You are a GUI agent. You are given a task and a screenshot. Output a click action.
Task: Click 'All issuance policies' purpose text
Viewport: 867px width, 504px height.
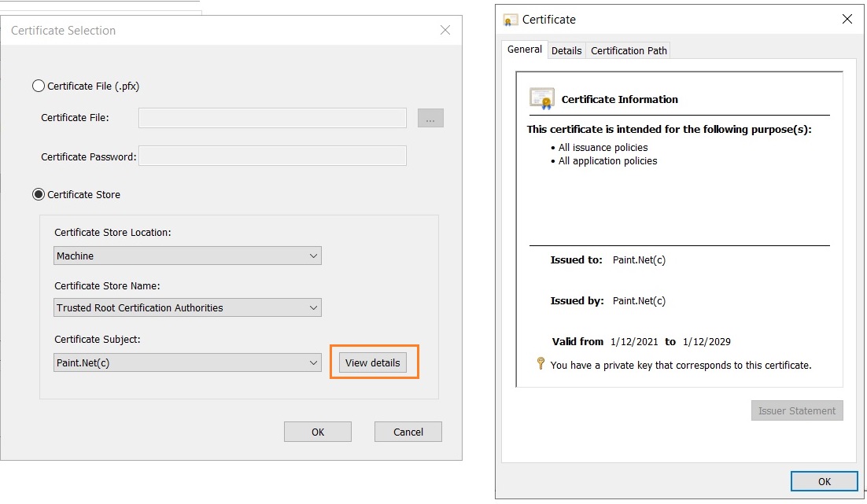[603, 148]
